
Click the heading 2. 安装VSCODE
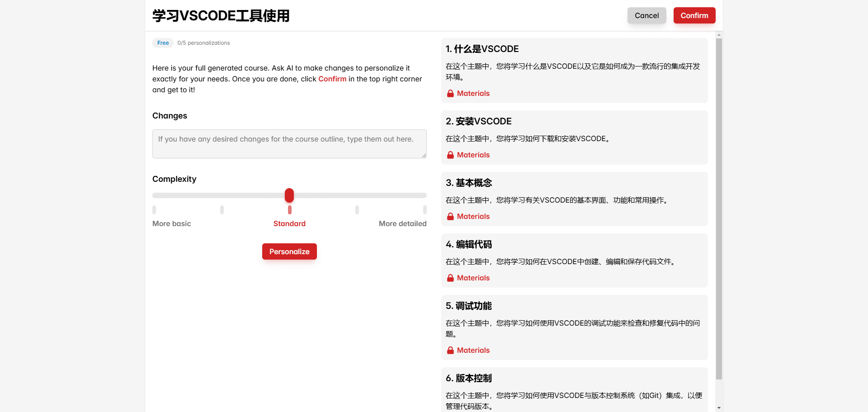click(478, 121)
